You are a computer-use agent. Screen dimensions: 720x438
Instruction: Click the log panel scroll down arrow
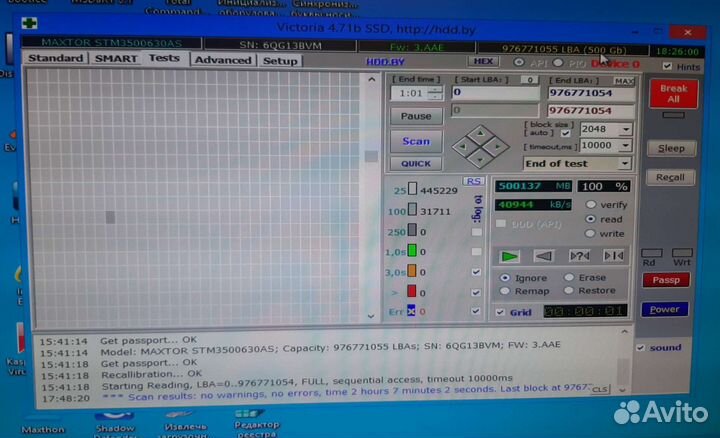622,390
